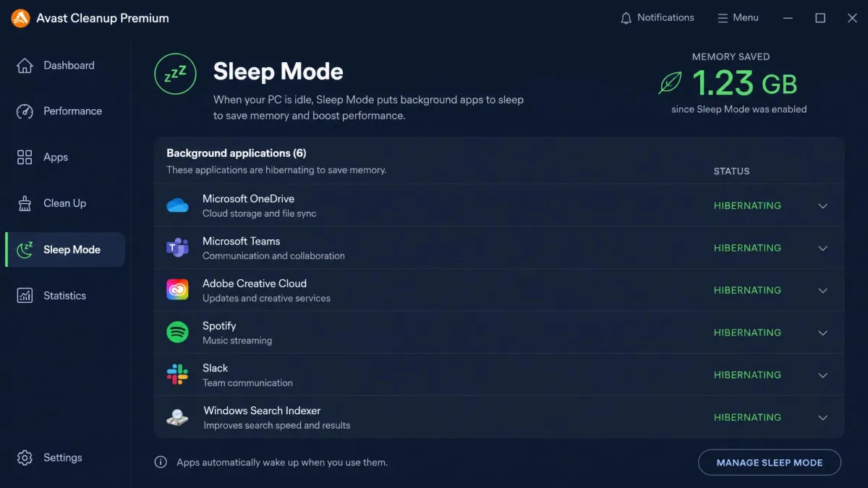This screenshot has height=488, width=868.
Task: Click the Performance gauge icon
Action: [25, 111]
